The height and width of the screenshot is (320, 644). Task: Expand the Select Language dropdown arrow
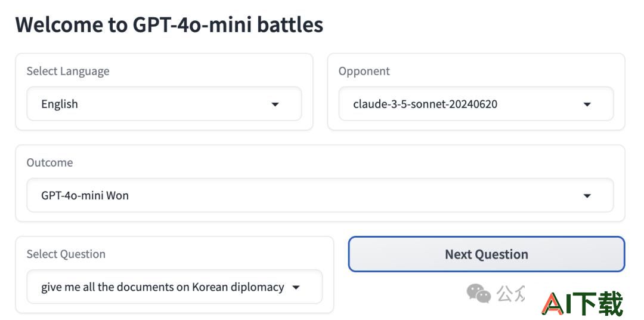(275, 104)
